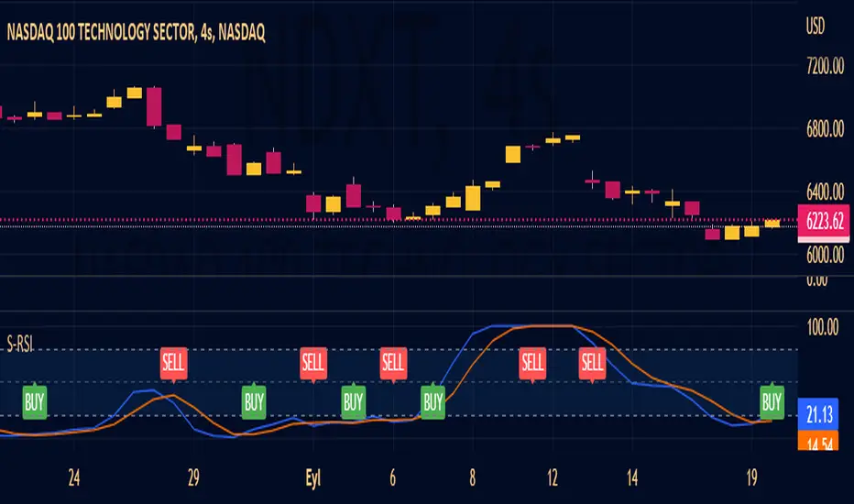Click the 100.00 label on the S-RSI scale
The height and width of the screenshot is (504, 854).
coord(823,327)
